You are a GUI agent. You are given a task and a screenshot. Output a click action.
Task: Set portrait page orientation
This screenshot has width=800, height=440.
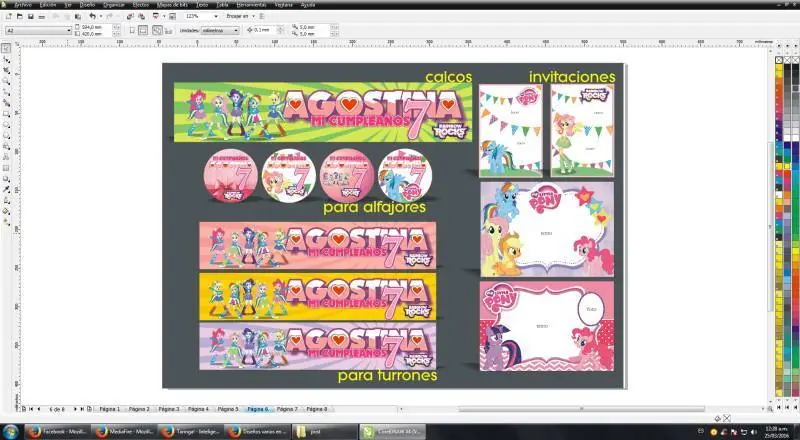pyautogui.click(x=132, y=31)
